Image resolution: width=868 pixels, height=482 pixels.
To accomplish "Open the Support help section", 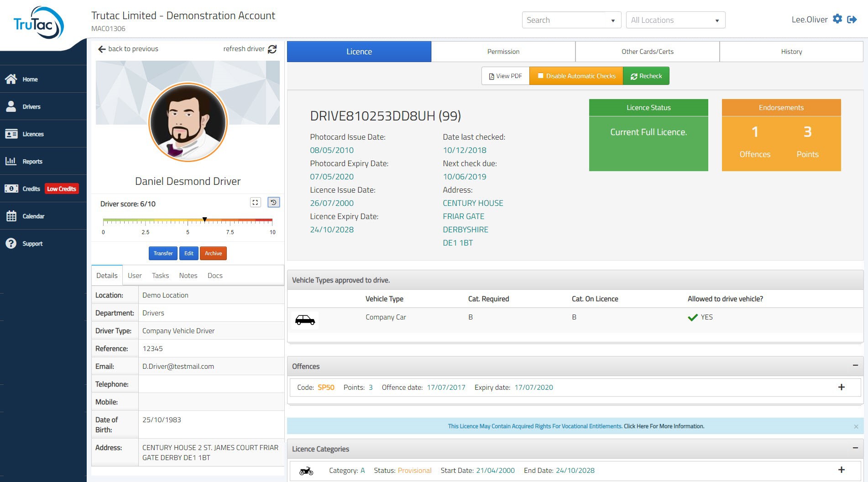I will (32, 244).
